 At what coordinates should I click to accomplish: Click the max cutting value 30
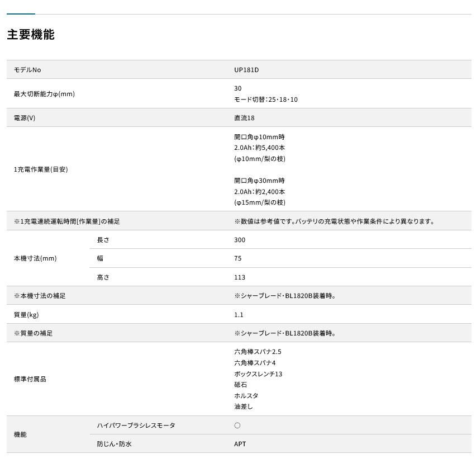point(237,88)
